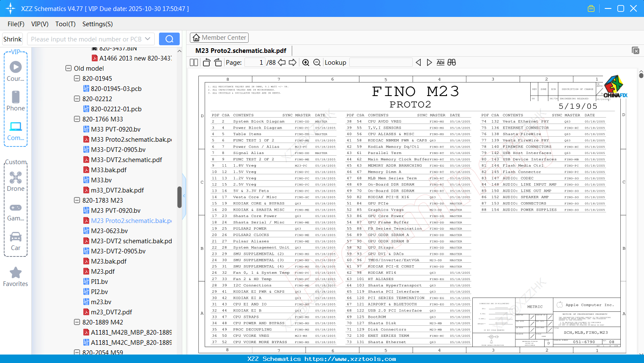644x363 pixels.
Task: Toggle the two-page view icon
Action: [x=194, y=63]
